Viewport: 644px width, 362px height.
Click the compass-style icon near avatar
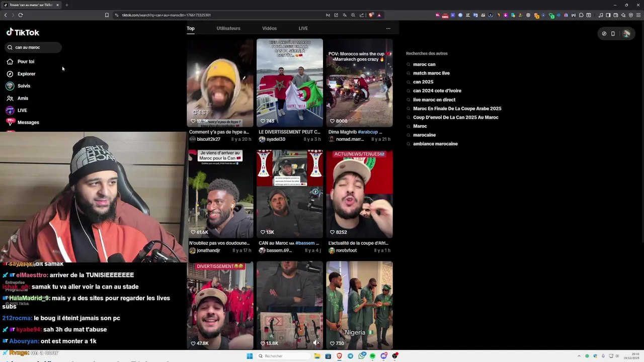[604, 34]
